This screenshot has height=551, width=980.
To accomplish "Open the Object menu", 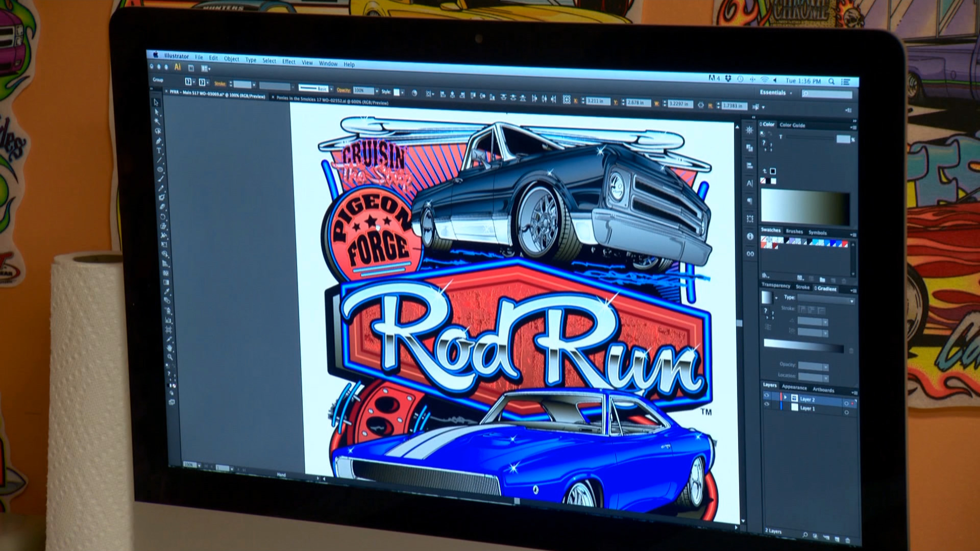I will click(232, 59).
